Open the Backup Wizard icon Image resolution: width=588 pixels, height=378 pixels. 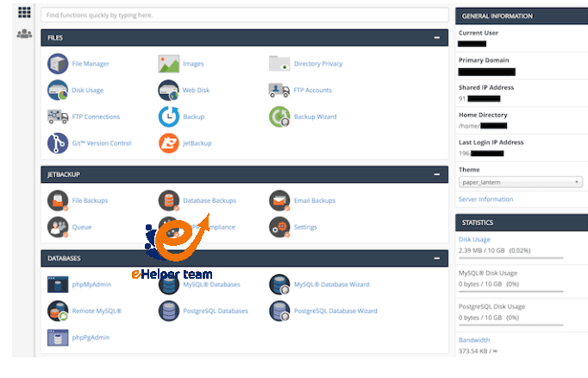point(279,117)
